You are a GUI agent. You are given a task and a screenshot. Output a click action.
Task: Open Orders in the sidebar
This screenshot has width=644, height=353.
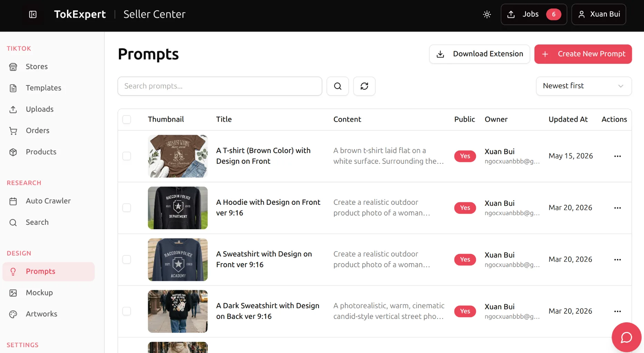(x=49, y=131)
